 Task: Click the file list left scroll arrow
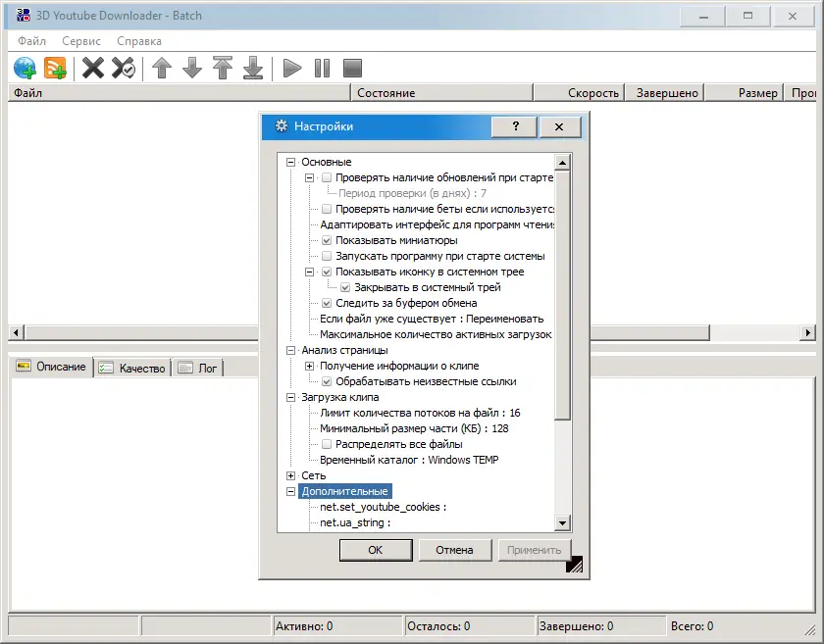click(x=17, y=332)
